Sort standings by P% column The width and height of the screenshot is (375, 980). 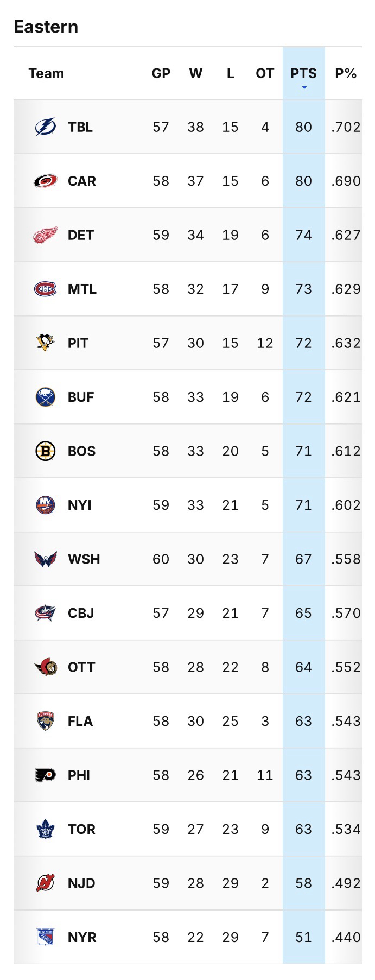pyautogui.click(x=345, y=73)
